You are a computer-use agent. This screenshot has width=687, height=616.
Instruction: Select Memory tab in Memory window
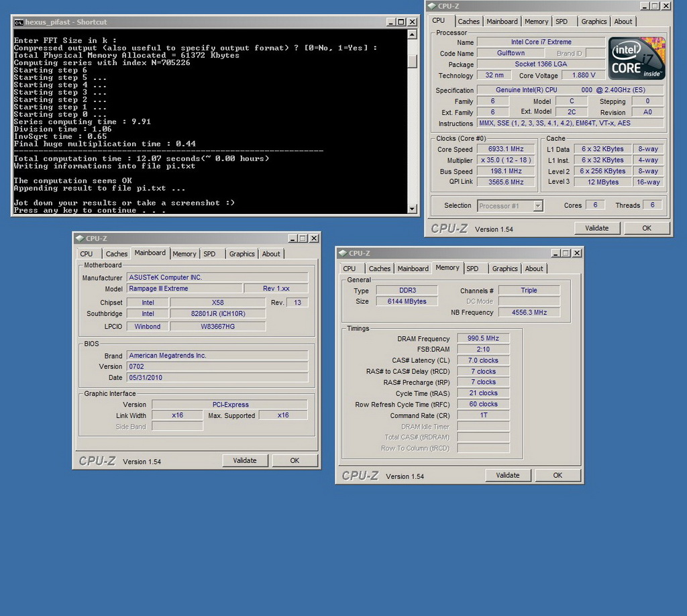tap(447, 268)
